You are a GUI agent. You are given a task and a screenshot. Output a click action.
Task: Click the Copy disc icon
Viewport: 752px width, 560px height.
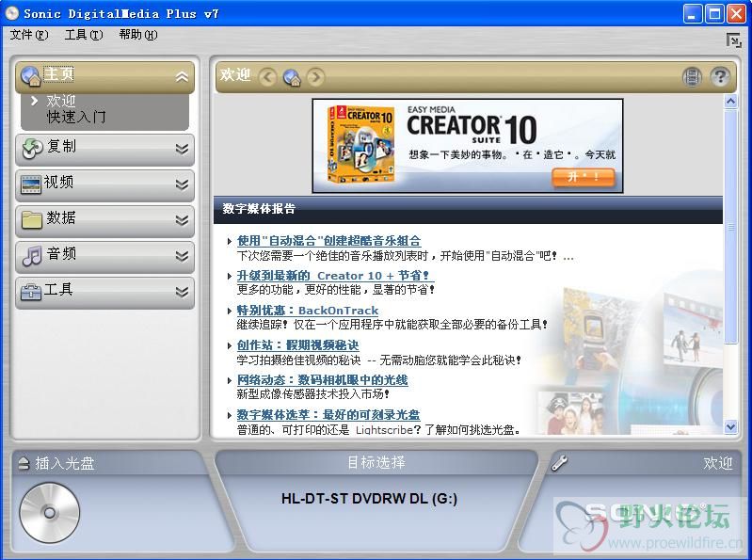pos(32,149)
